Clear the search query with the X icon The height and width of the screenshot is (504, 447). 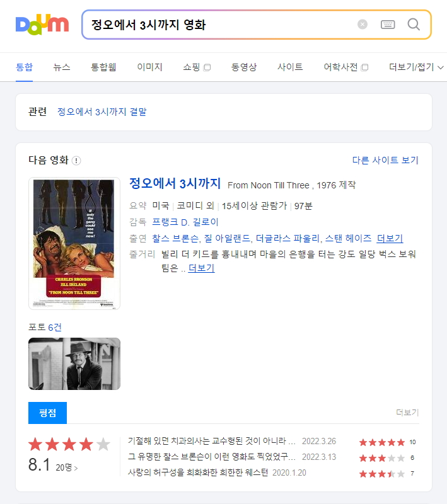coord(363,25)
